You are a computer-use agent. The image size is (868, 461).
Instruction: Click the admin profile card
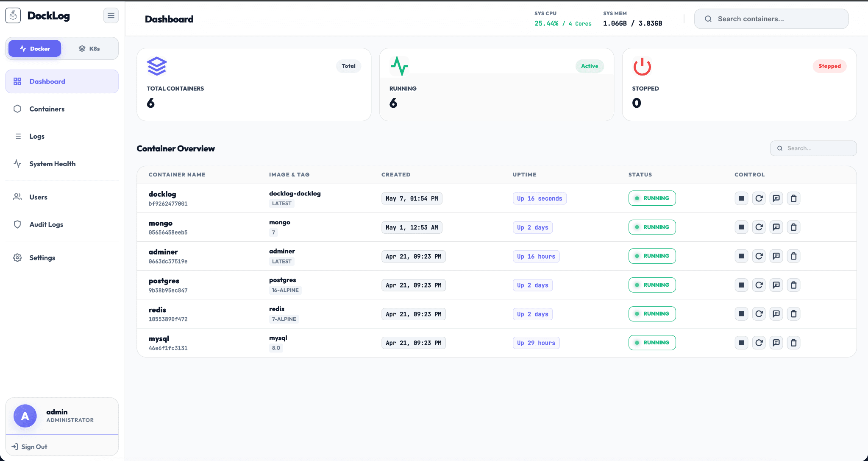coord(62,416)
